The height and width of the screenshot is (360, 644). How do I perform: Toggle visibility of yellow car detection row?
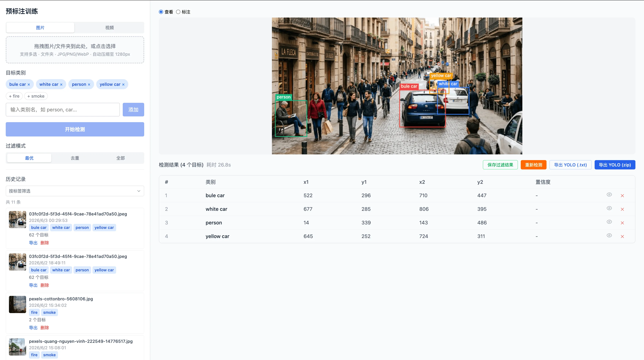click(609, 235)
